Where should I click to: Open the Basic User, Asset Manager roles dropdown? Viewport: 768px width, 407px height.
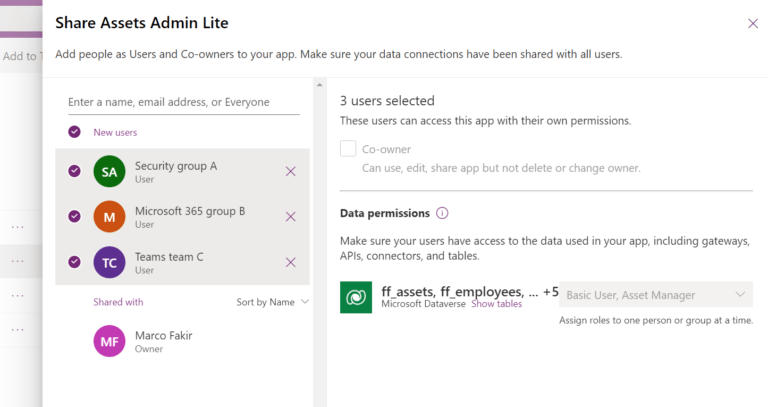[655, 294]
